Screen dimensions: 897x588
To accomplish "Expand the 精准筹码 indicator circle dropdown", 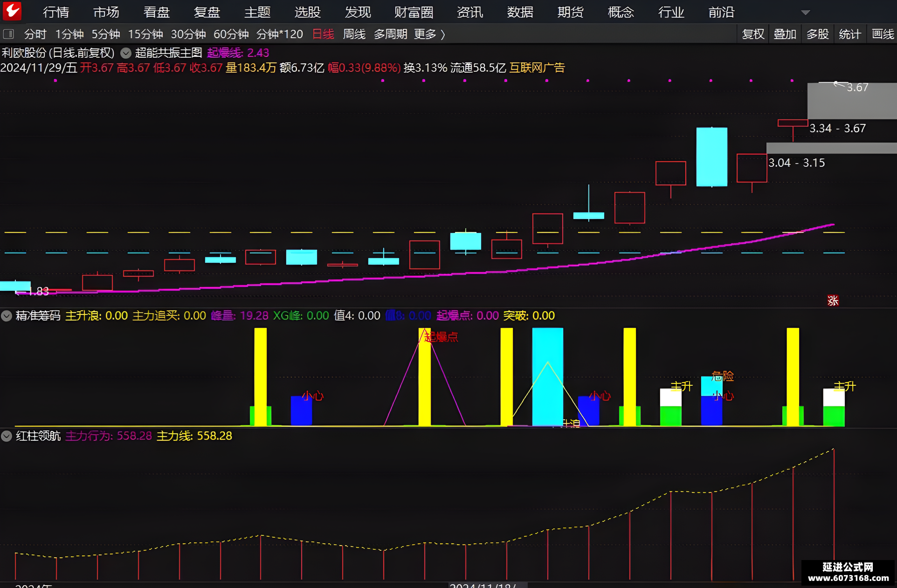I will click(6, 316).
